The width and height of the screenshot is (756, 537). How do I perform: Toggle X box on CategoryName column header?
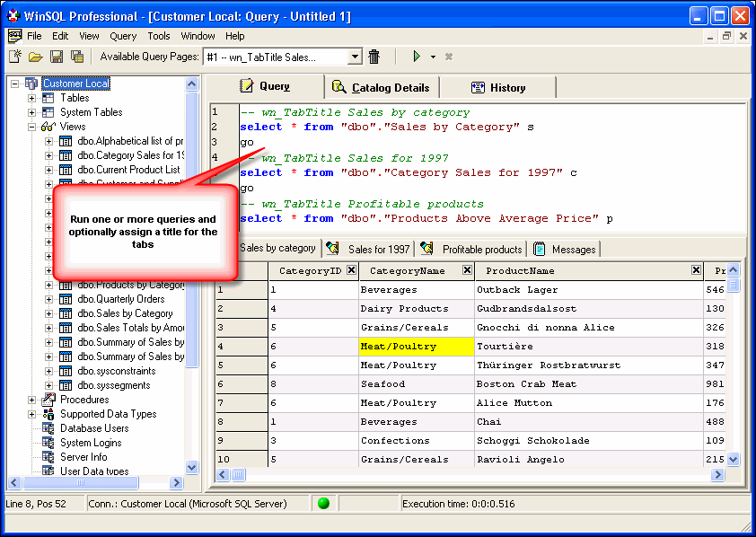tap(467, 270)
